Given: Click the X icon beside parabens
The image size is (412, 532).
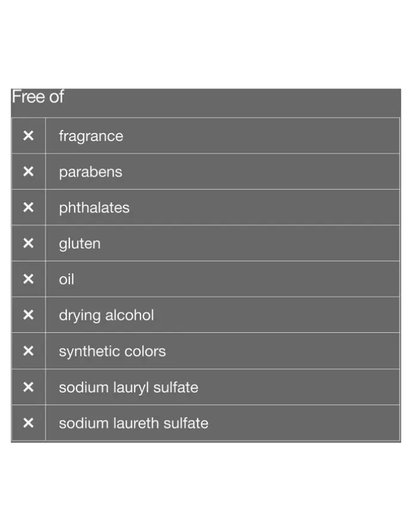Looking at the screenshot, I should click(x=29, y=172).
